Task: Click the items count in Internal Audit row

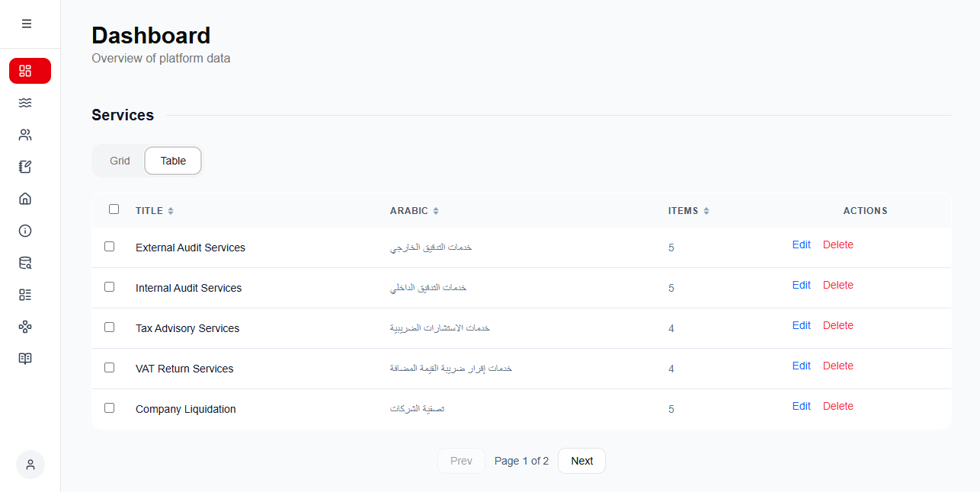Action: pos(671,289)
